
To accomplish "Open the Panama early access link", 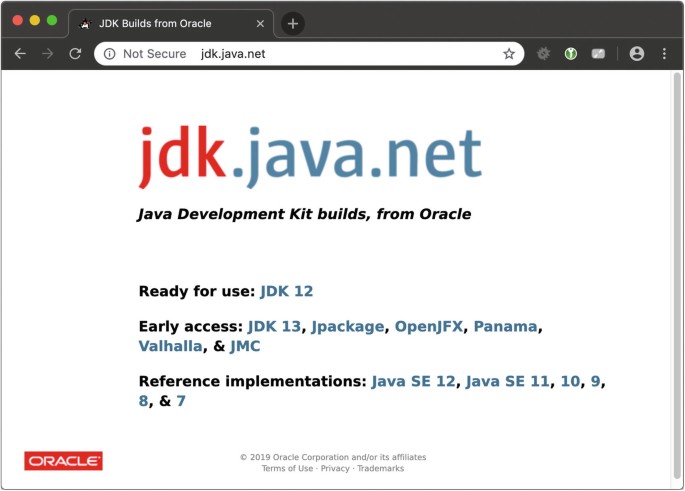I will (x=506, y=327).
